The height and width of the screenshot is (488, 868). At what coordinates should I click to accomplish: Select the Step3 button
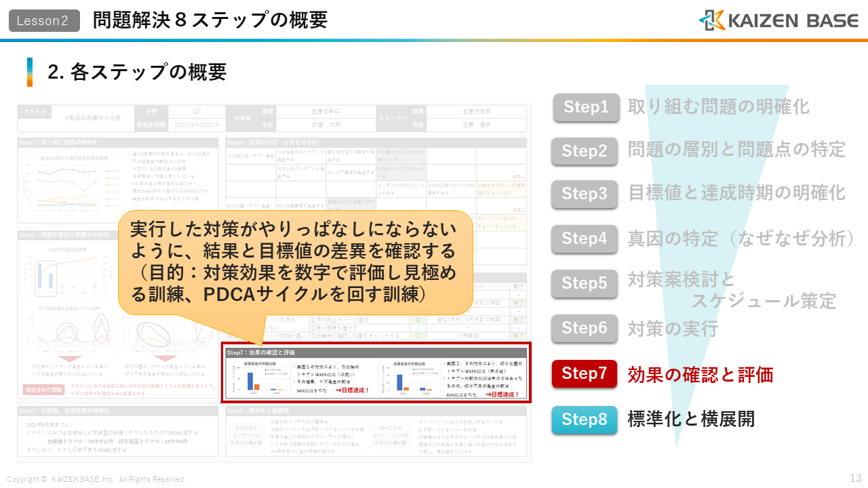[x=585, y=194]
